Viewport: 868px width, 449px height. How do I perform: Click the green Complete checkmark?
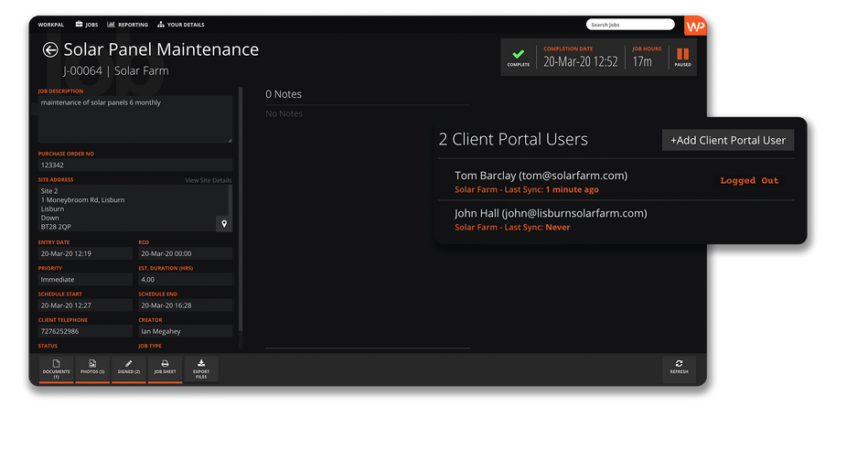tap(518, 54)
